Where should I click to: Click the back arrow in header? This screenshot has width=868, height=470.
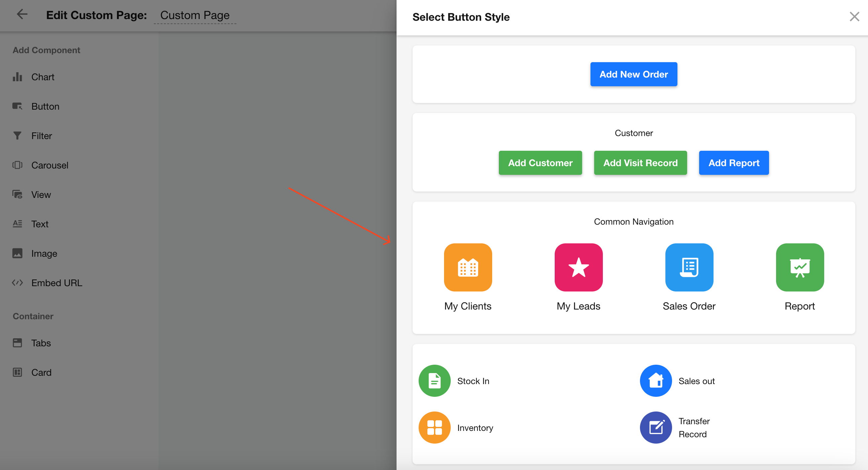[x=22, y=14]
